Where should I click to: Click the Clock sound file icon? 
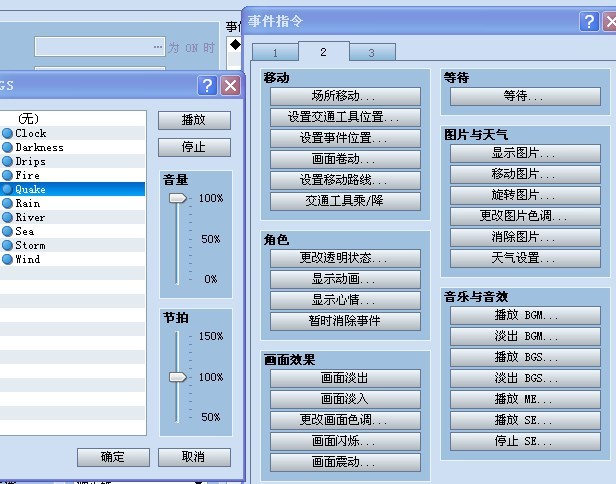tap(7, 134)
